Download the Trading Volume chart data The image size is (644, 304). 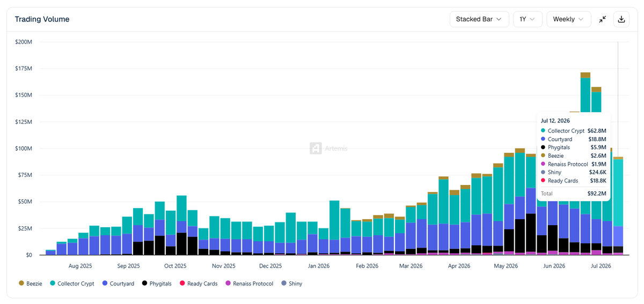(x=621, y=19)
